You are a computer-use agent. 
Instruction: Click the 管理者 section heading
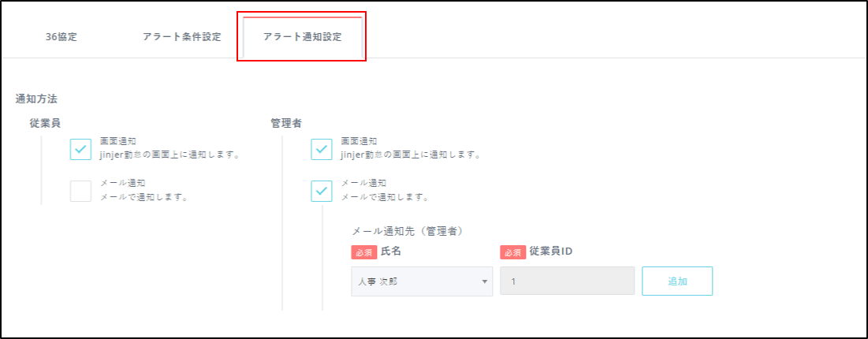tap(285, 123)
